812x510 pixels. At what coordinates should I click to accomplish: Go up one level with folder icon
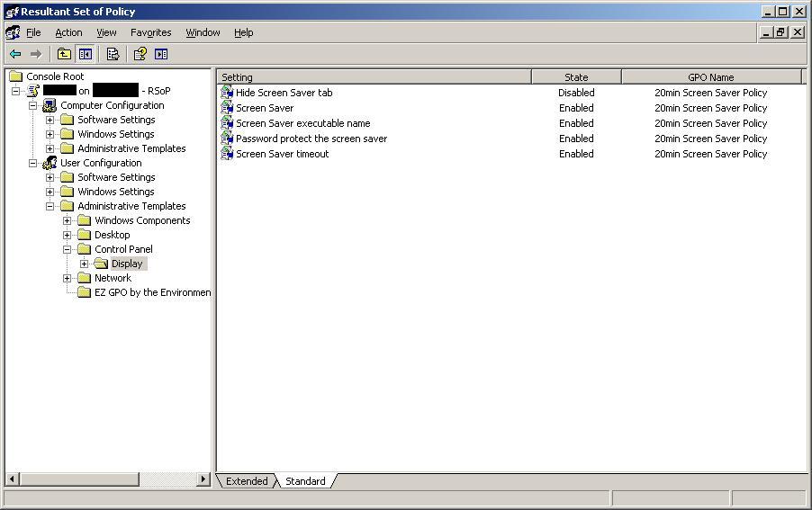point(64,54)
